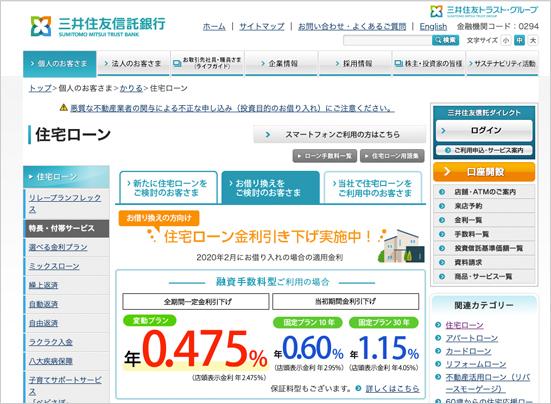Focus the site search input field

coord(388,40)
